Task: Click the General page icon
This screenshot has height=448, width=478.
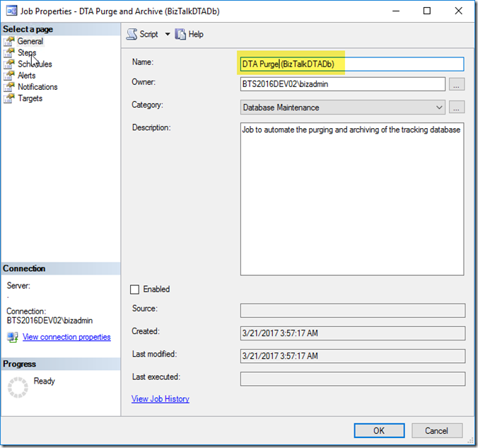Action: 9,41
